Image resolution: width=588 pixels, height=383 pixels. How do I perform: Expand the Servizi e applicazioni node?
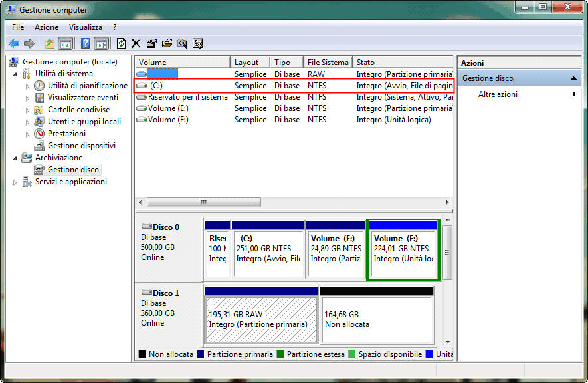(x=16, y=182)
